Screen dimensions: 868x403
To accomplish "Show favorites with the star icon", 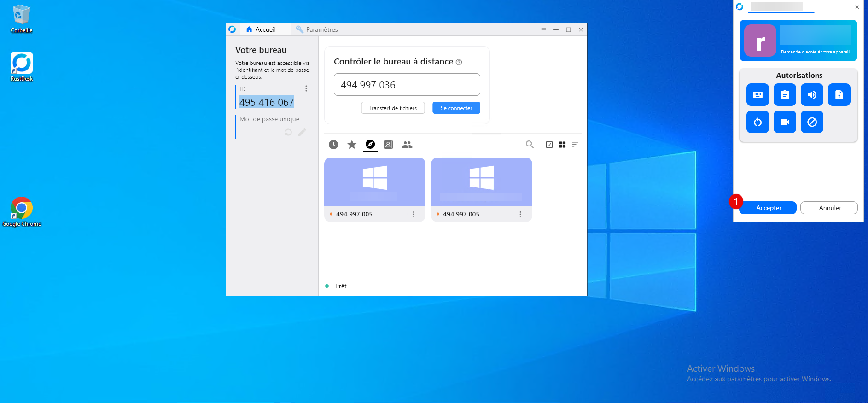I will coord(352,145).
